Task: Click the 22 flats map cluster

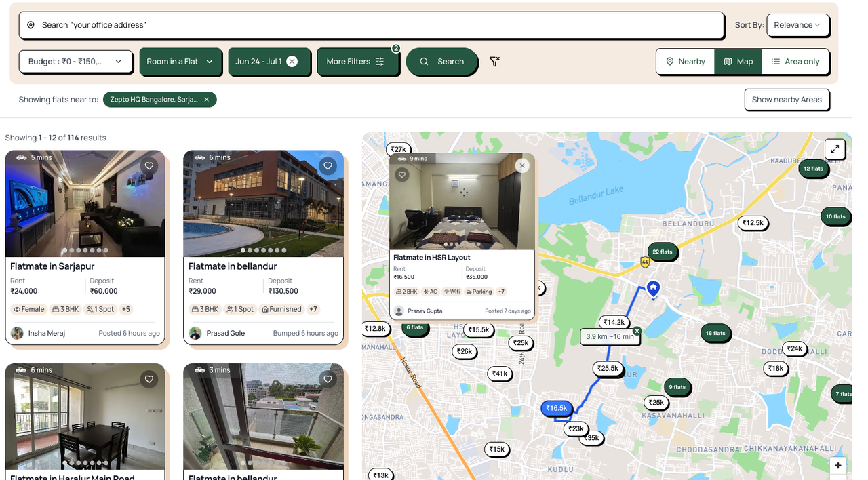Action: click(662, 252)
